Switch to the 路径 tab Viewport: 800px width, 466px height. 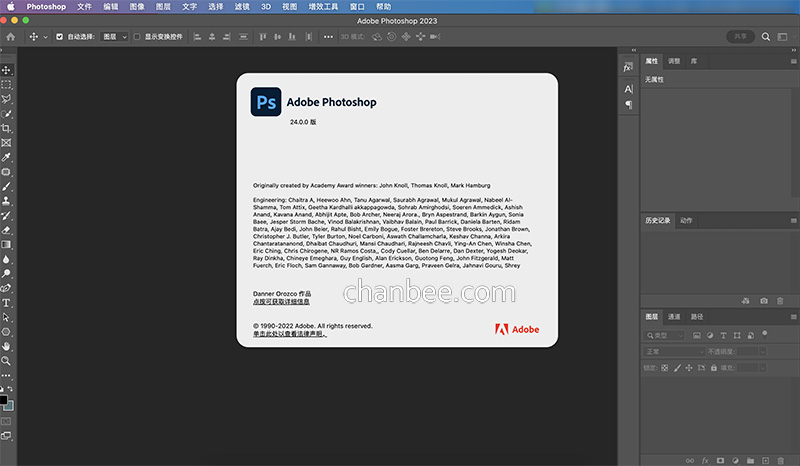click(697, 317)
